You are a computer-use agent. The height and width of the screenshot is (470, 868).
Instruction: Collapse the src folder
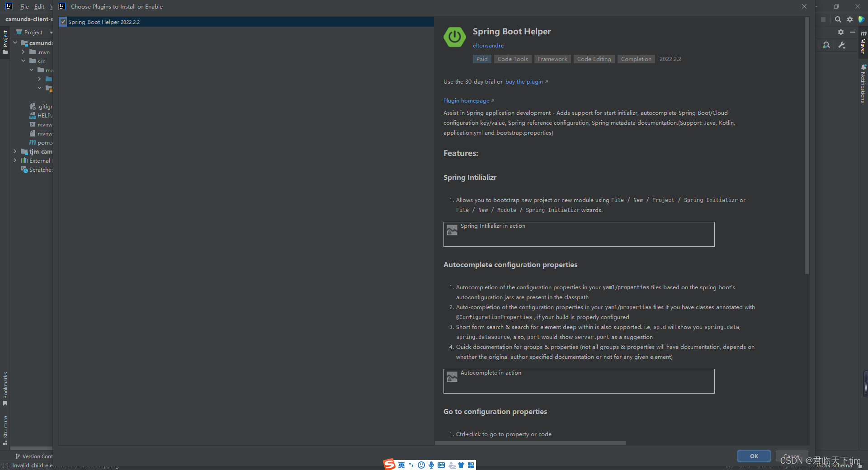point(24,61)
